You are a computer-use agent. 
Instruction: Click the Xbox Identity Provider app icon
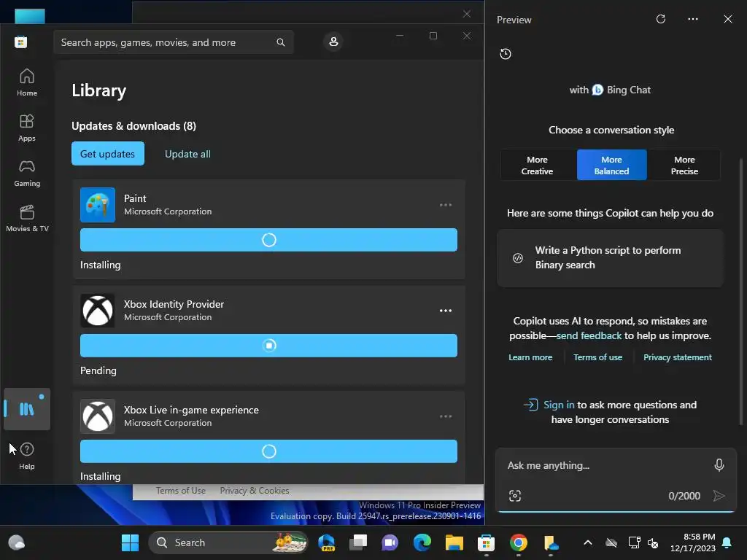pos(98,311)
